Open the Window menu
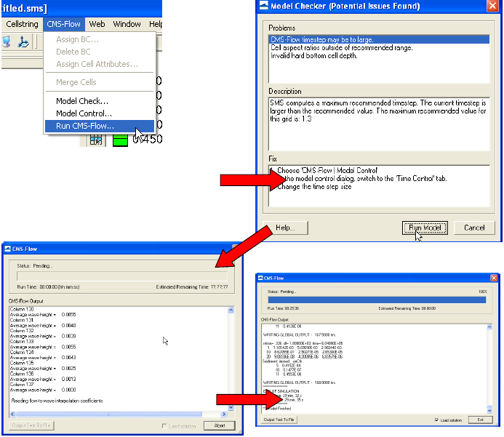 [127, 24]
